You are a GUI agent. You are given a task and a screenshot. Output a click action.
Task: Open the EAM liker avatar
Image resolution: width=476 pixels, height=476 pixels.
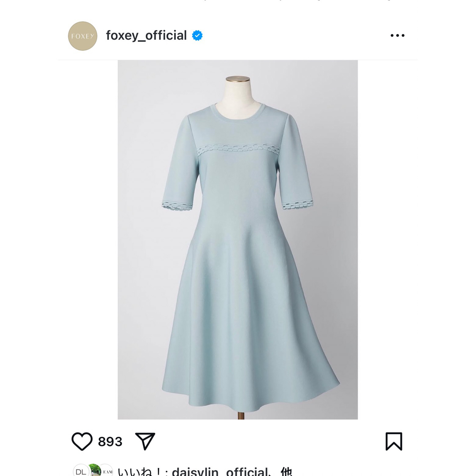tap(107, 471)
